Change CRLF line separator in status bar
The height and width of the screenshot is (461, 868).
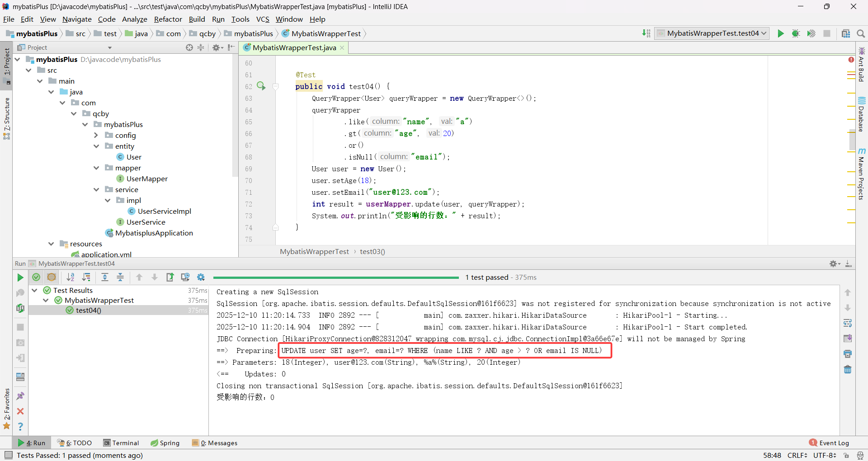pos(797,455)
